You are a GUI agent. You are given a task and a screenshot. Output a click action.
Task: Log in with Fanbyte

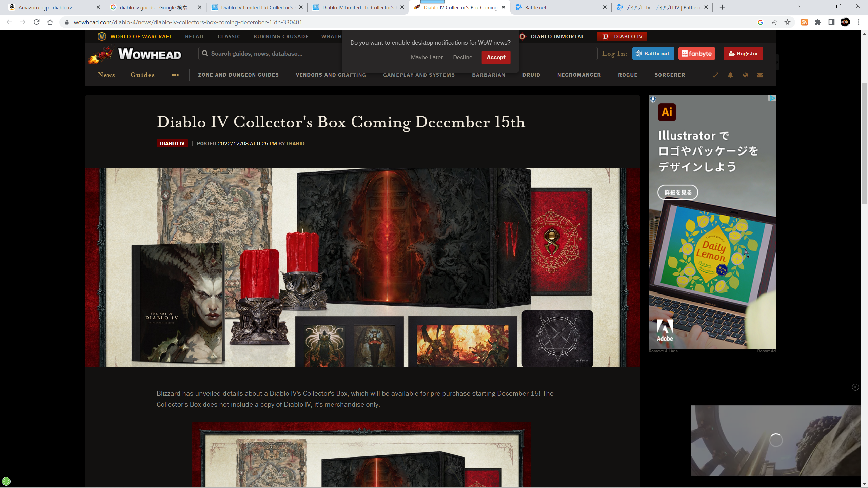(x=697, y=54)
